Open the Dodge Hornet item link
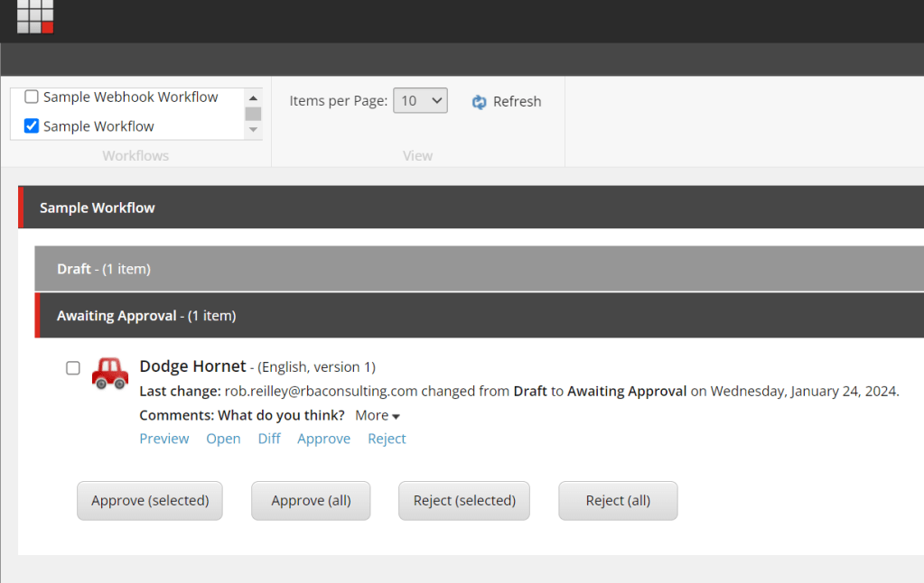Image resolution: width=924 pixels, height=583 pixels. pyautogui.click(x=223, y=439)
